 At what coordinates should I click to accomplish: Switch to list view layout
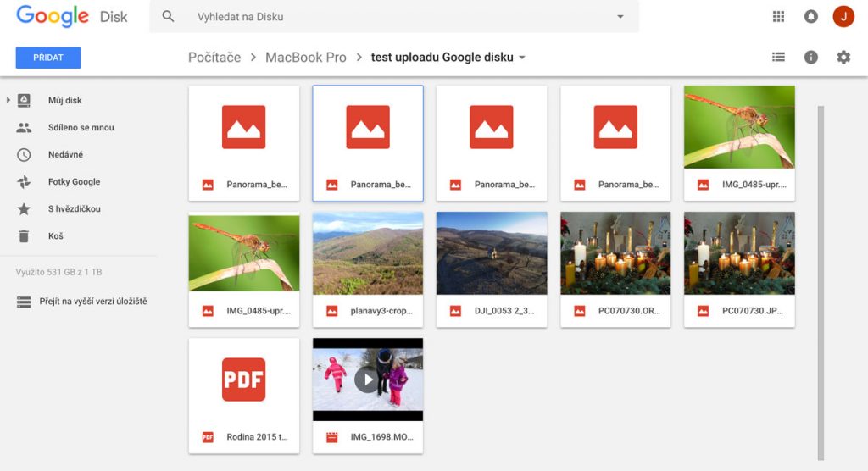coord(778,57)
